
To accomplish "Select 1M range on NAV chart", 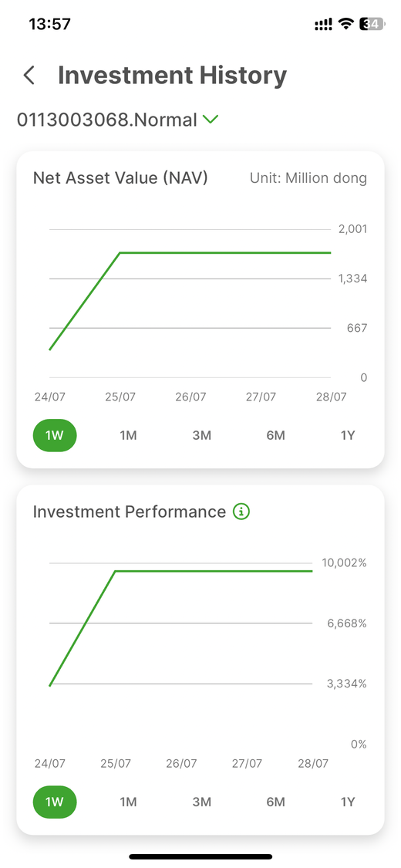I will (128, 436).
